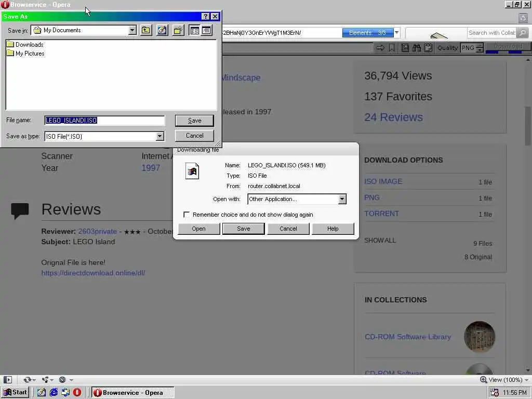Click the ISO file icon in download dialog
Viewport: 532px width, 399px height.
pos(192,171)
